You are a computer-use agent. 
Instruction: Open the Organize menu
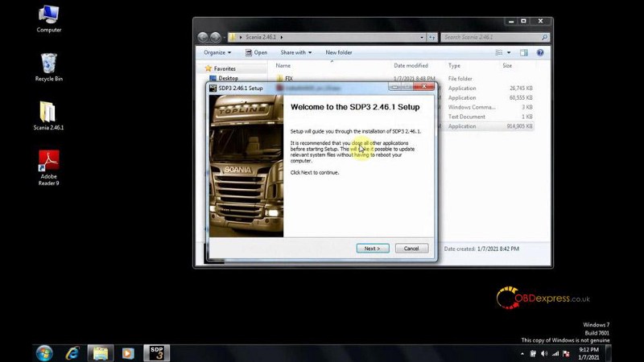217,52
